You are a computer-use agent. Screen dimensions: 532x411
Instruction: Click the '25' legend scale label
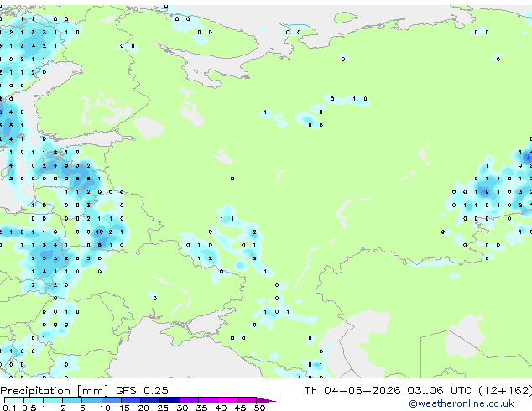pyautogui.click(x=163, y=408)
